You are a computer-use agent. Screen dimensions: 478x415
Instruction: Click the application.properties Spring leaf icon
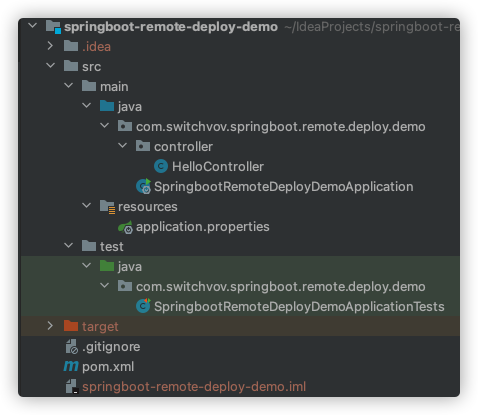pyautogui.click(x=125, y=227)
